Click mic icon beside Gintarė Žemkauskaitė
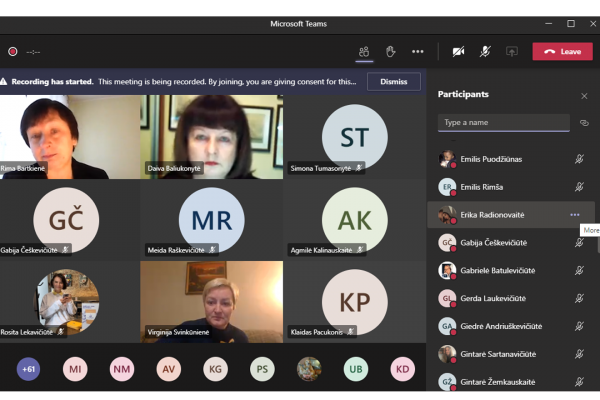 [579, 382]
